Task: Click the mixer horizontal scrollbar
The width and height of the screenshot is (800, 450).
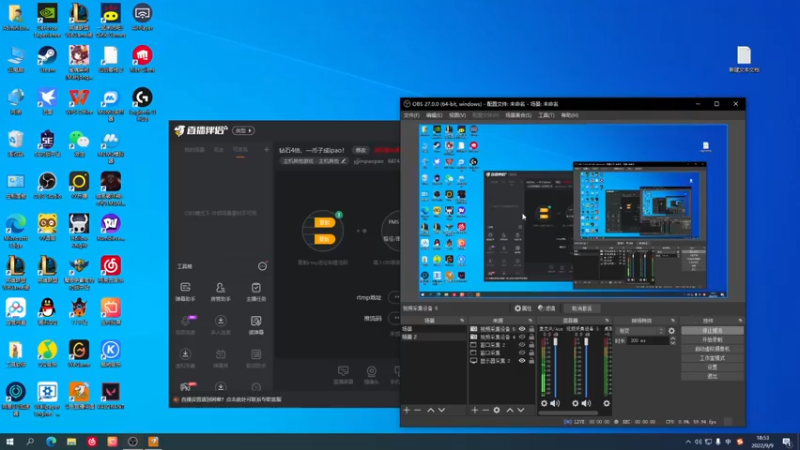Action: point(568,412)
